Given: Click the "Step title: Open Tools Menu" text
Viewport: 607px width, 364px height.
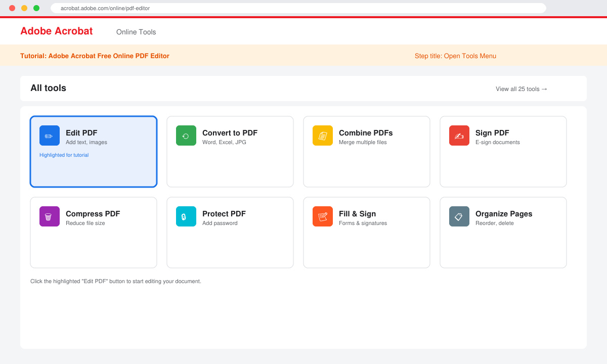Looking at the screenshot, I should click(x=455, y=56).
